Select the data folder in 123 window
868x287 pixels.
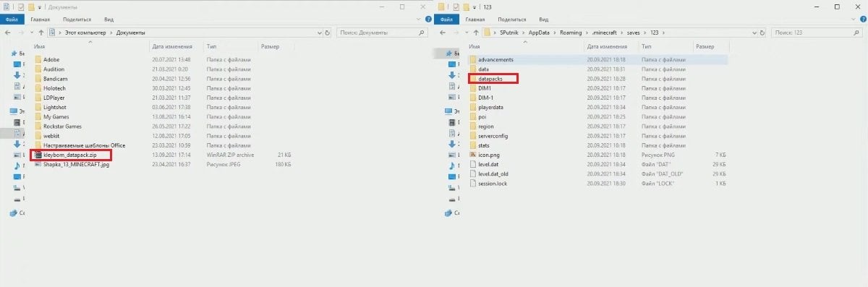pos(479,69)
